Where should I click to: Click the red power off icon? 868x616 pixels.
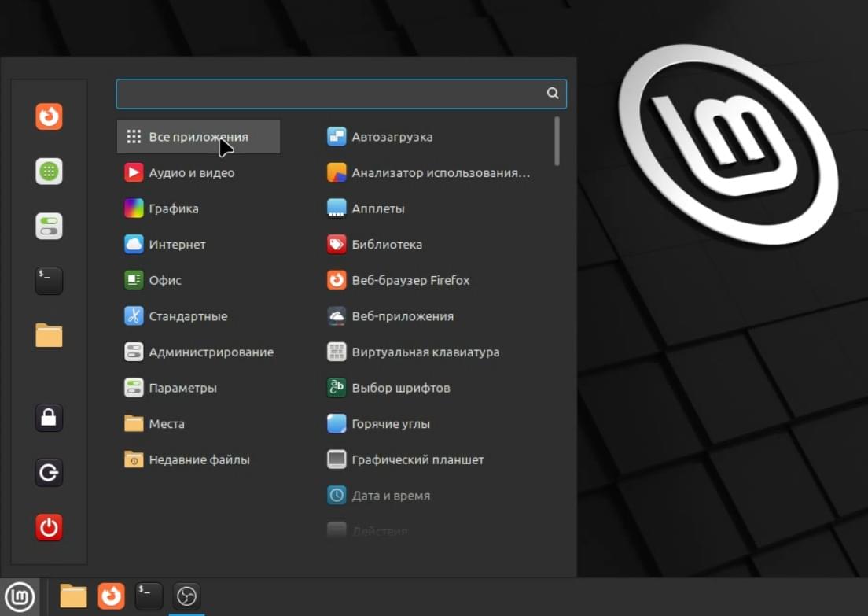coord(49,527)
